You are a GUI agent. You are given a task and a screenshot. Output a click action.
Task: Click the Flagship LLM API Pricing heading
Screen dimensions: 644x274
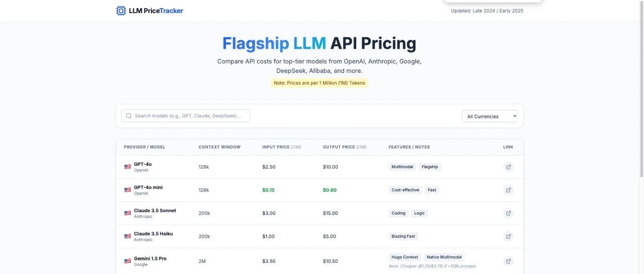point(319,43)
